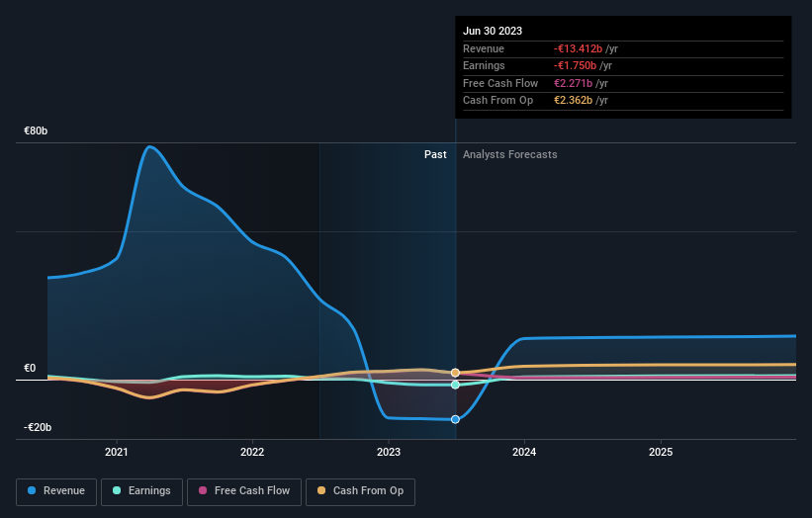Click the Past label
This screenshot has width=812, height=518.
[435, 154]
